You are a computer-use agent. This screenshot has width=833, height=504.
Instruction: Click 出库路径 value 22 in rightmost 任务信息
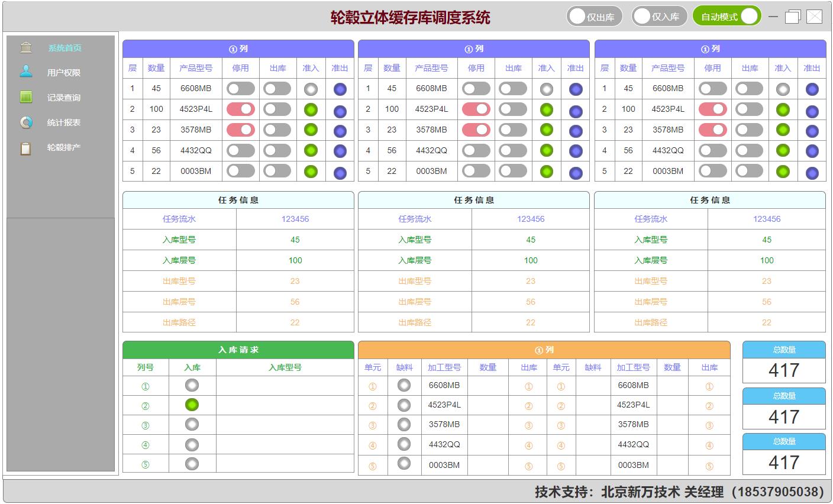[x=767, y=322]
